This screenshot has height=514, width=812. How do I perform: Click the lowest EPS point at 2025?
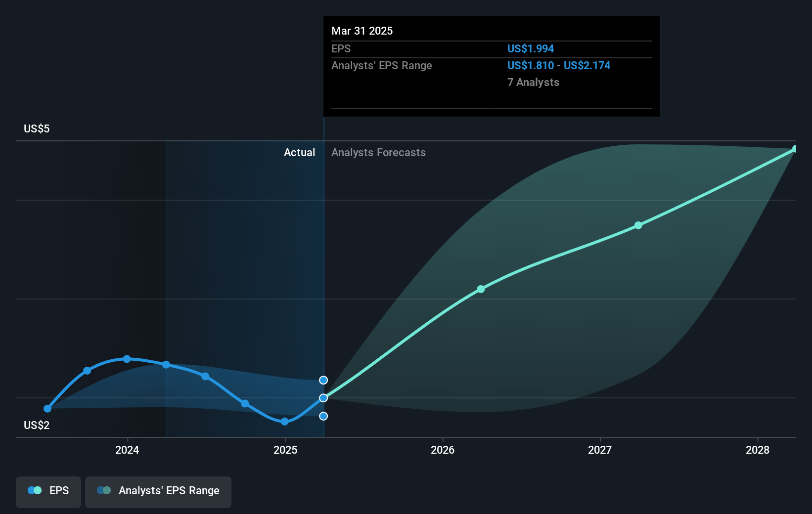[285, 422]
